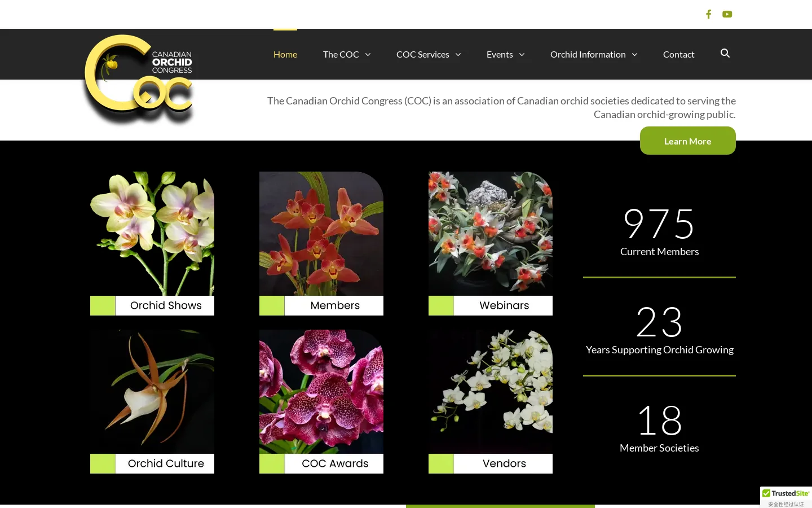The width and height of the screenshot is (812, 508).
Task: Click the TrustedSite badge
Action: point(786,497)
